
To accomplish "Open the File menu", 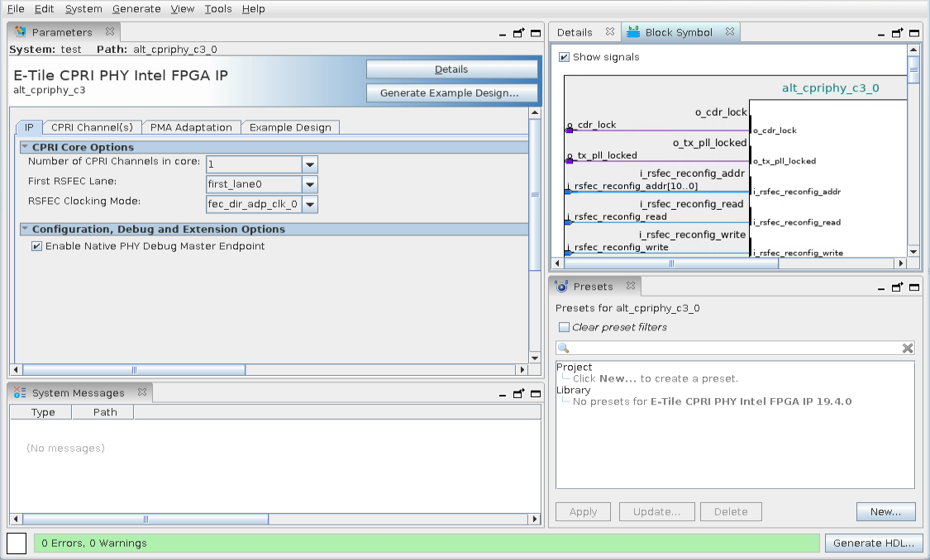I will [16, 9].
